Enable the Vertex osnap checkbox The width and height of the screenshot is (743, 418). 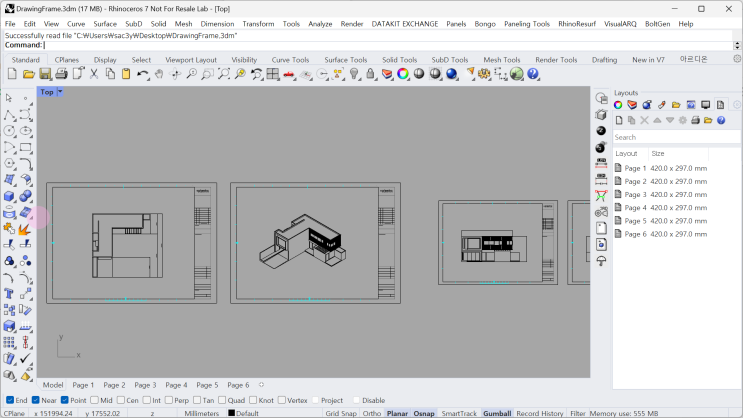(x=282, y=400)
